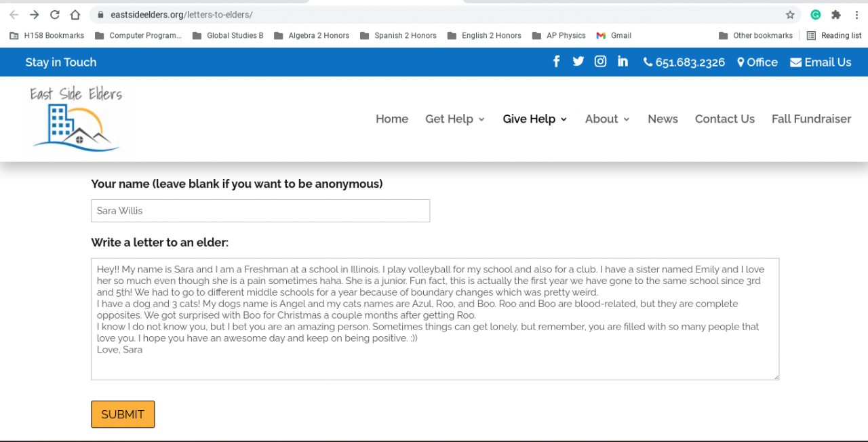
Task: Click inside the letter text area
Action: click(435, 319)
